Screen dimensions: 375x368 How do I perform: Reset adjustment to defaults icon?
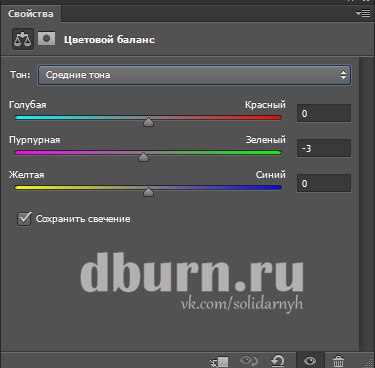[278, 361]
